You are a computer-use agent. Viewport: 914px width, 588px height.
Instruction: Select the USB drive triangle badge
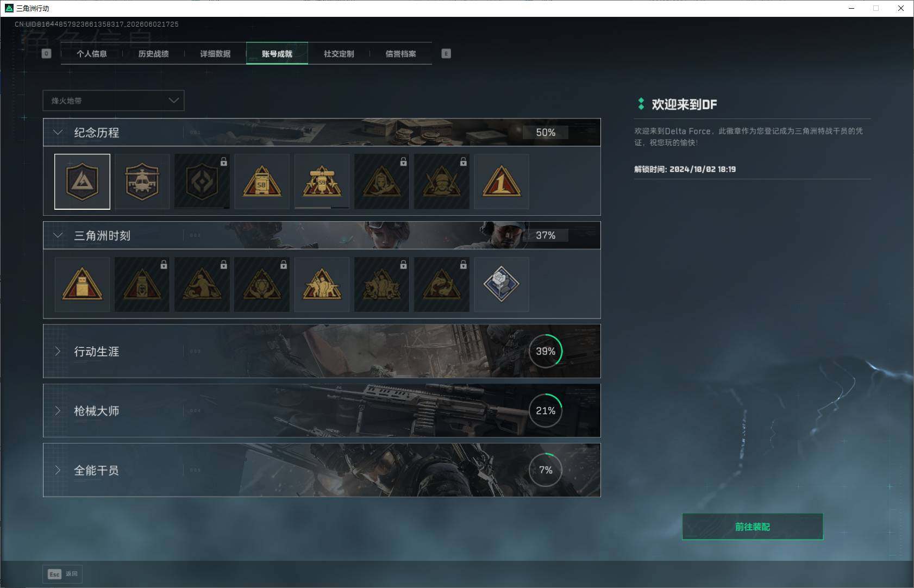(x=82, y=284)
